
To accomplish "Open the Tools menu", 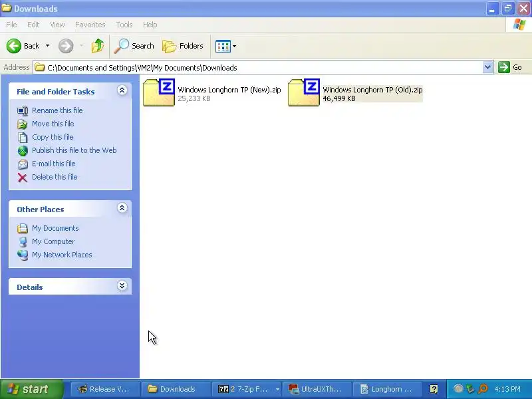I will (x=124, y=25).
